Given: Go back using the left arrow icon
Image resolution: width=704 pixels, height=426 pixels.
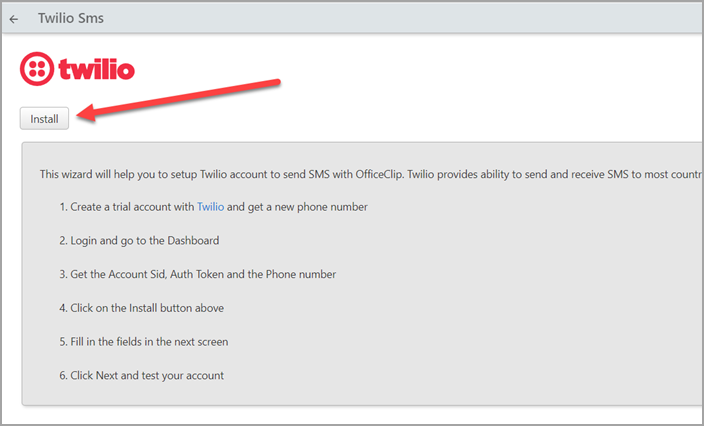Looking at the screenshot, I should 14,19.
